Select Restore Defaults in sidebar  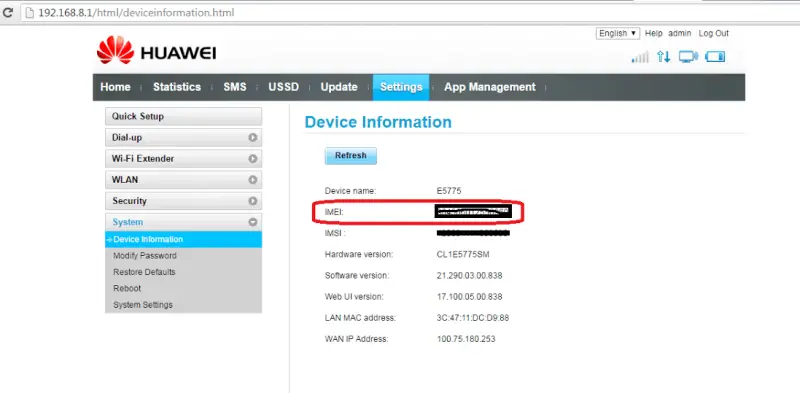pos(144,272)
